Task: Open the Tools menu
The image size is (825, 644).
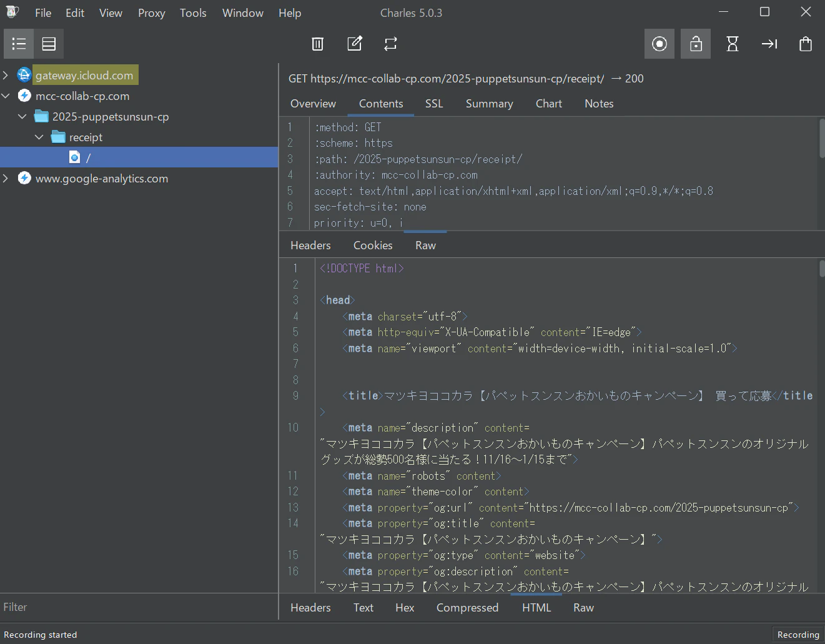Action: click(x=193, y=12)
